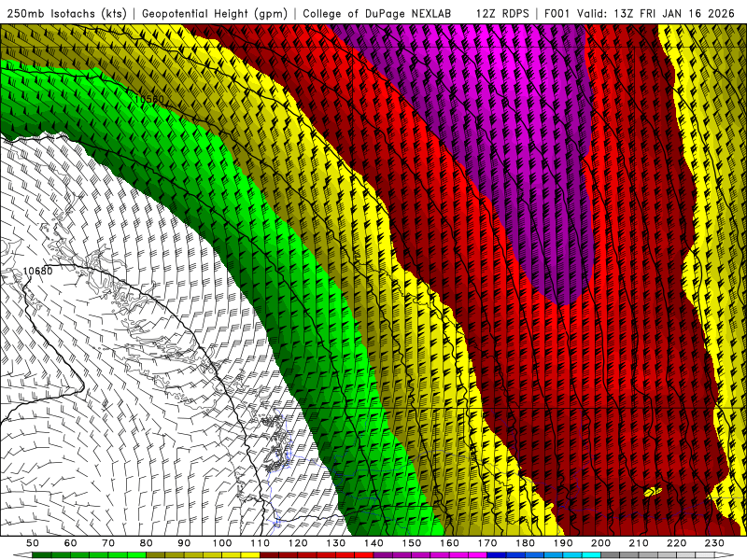The height and width of the screenshot is (560, 747).
Task: Click the 170 value on the legend
Action: 487,543
